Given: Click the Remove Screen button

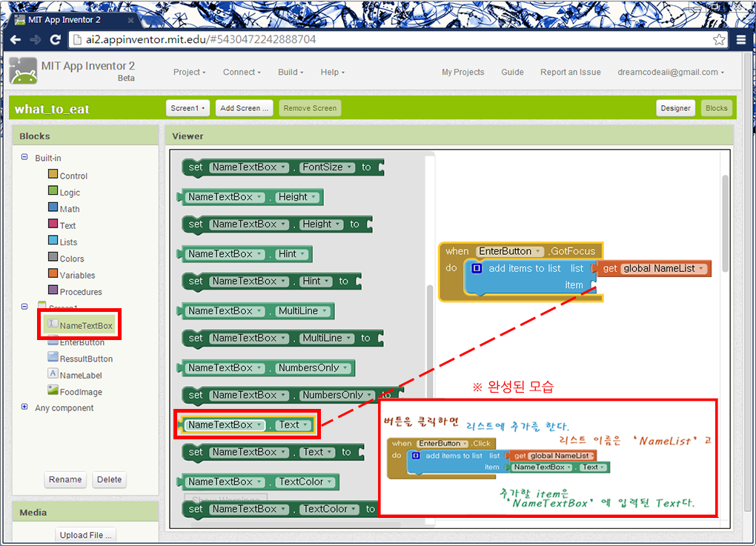Looking at the screenshot, I should 310,108.
